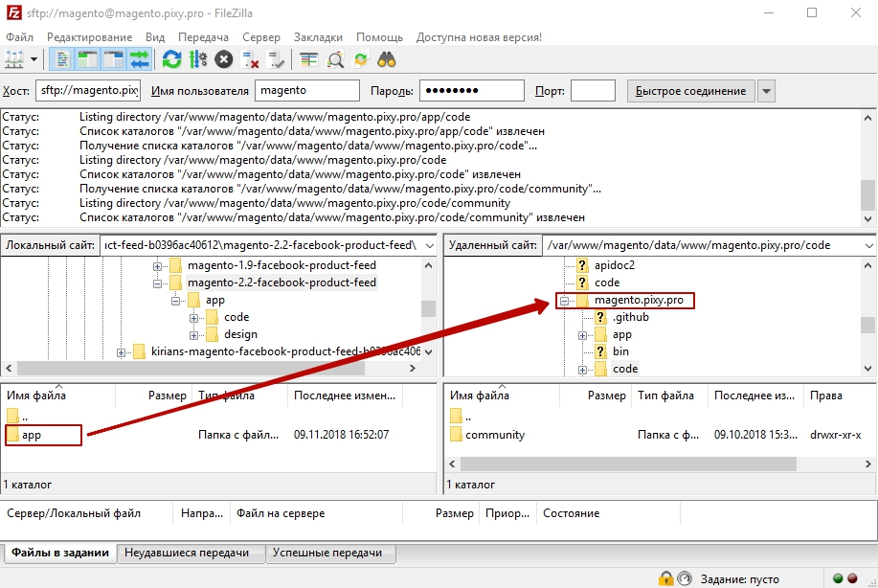
Task: Open the Редактирование menu
Action: [x=90, y=37]
